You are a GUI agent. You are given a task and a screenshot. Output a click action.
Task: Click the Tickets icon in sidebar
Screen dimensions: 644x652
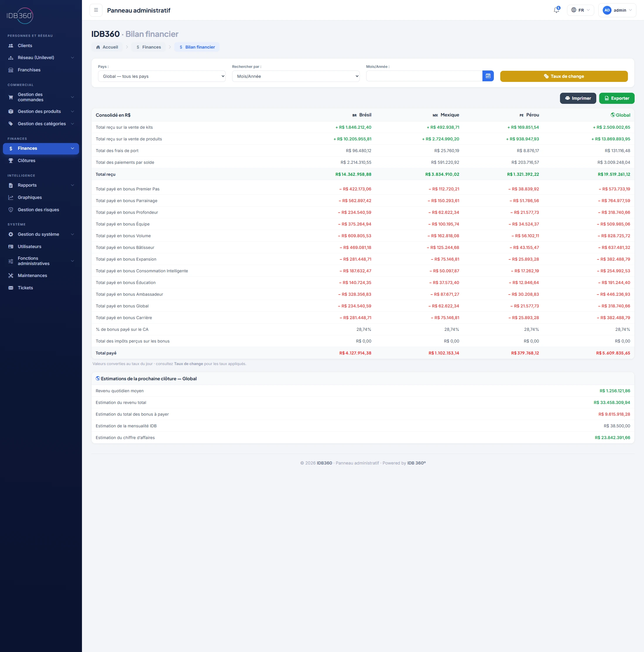tap(11, 288)
